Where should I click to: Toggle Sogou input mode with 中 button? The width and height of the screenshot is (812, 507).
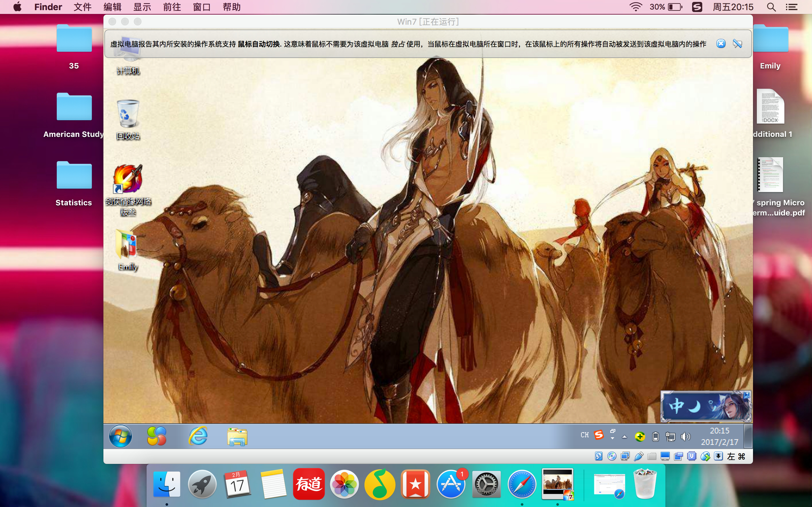(676, 406)
